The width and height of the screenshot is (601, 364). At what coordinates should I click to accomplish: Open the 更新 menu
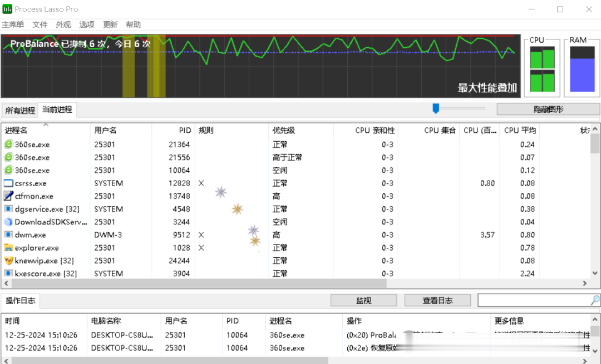110,24
